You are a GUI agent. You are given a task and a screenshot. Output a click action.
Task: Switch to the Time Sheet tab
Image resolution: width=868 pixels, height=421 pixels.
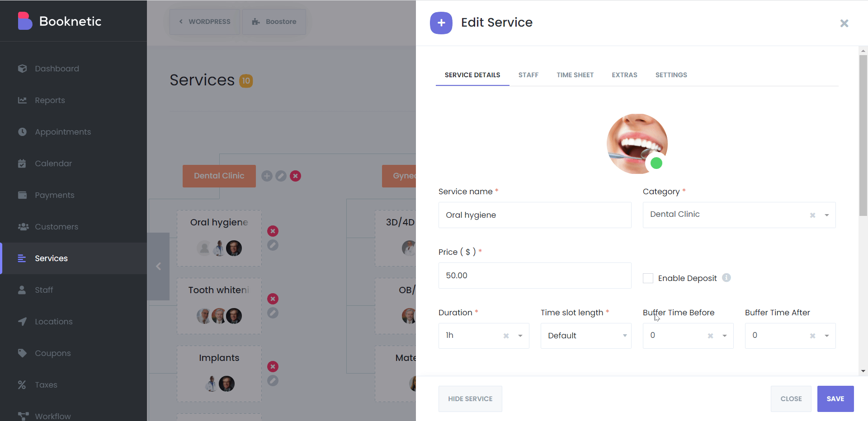pyautogui.click(x=575, y=75)
